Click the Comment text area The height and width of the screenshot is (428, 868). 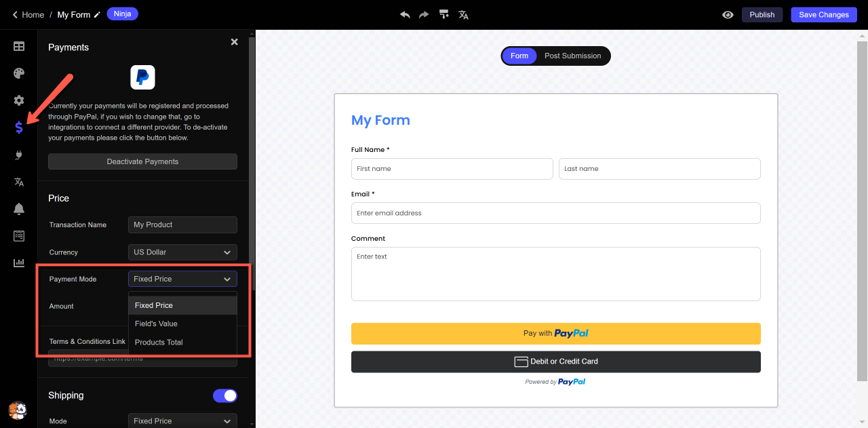coord(556,274)
